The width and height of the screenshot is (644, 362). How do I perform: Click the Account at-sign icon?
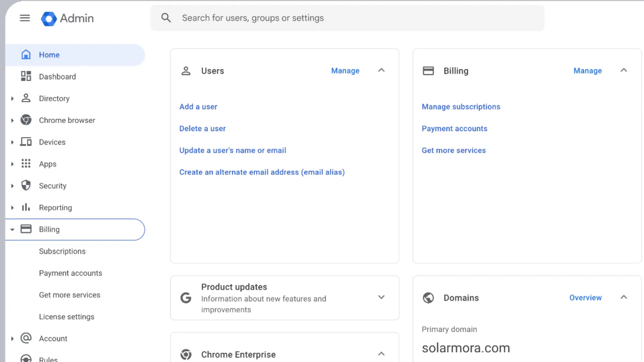tap(26, 338)
